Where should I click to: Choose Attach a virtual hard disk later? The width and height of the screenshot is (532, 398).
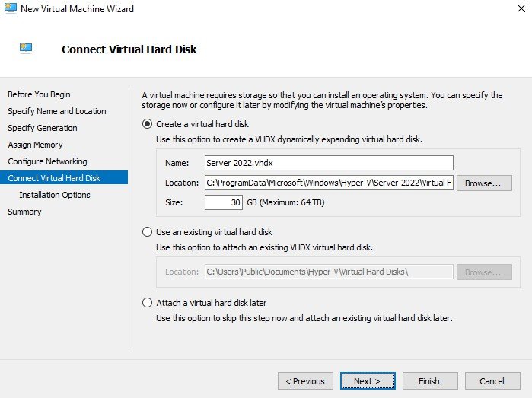[x=147, y=303]
